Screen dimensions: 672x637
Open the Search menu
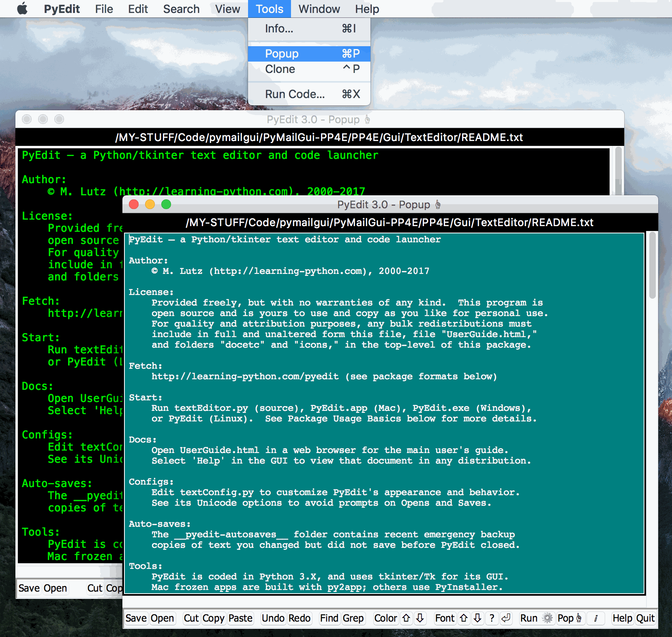click(x=181, y=9)
